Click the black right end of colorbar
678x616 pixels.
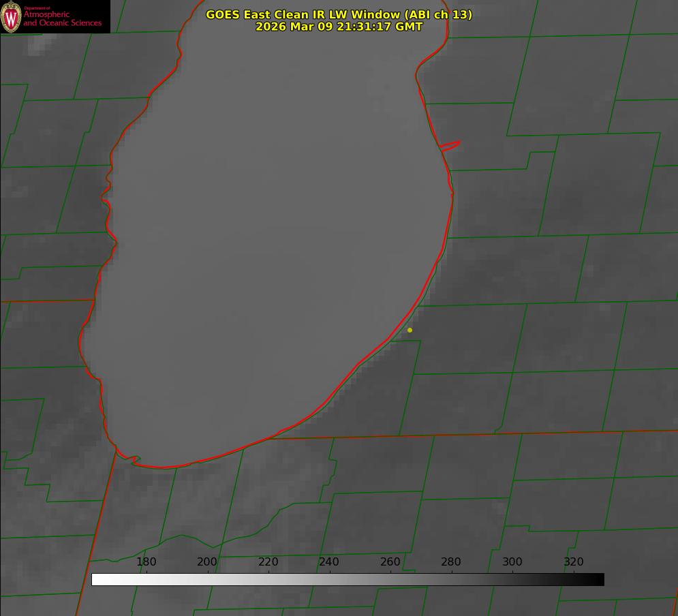[x=599, y=579]
